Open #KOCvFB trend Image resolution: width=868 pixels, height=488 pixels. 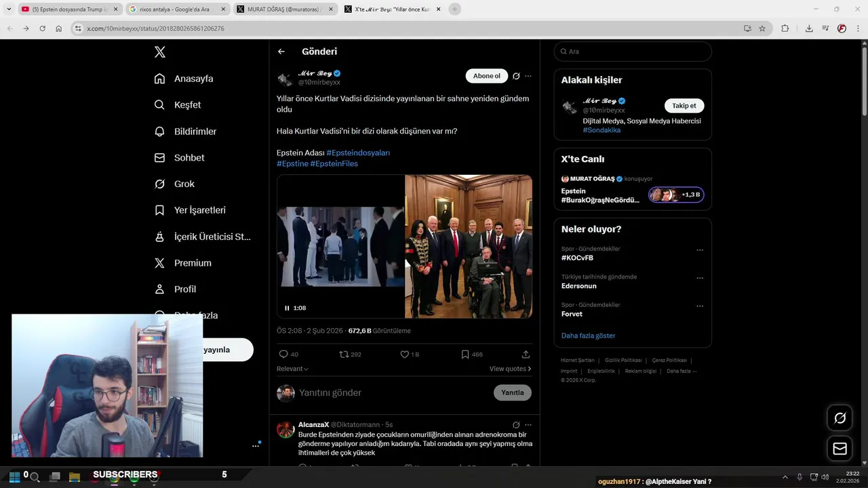tap(577, 258)
